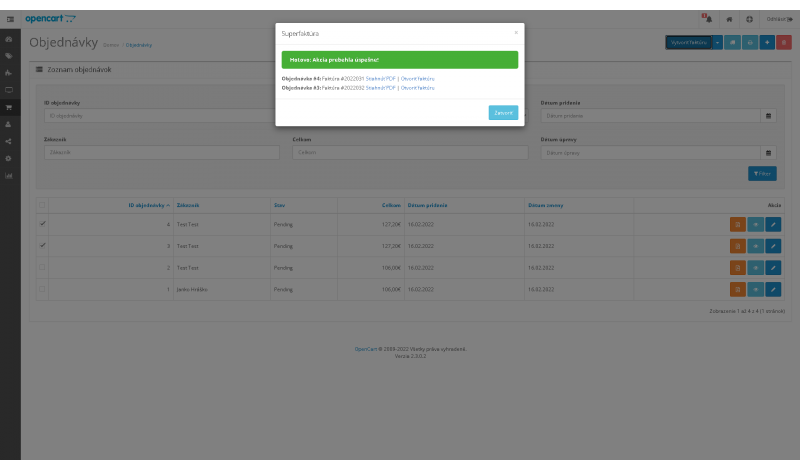Toggle the sidebar menu collapse icon
Image resolution: width=800 pixels, height=470 pixels.
10,19
